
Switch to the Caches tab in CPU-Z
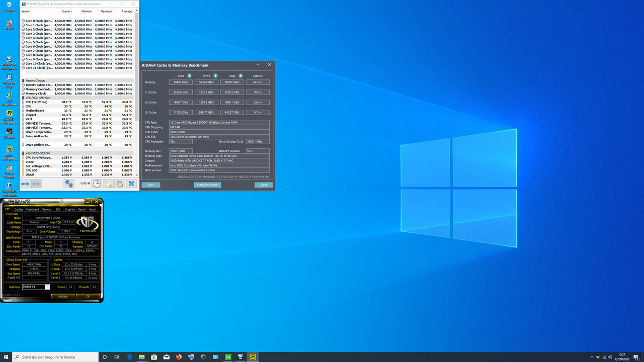click(19, 209)
